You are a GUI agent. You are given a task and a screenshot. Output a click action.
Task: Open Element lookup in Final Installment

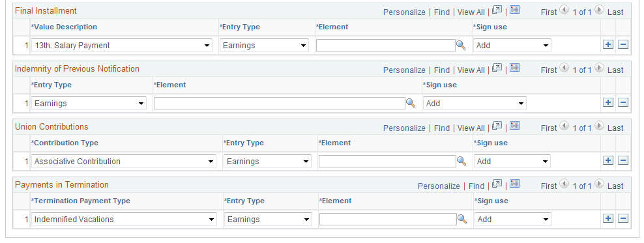click(x=461, y=45)
